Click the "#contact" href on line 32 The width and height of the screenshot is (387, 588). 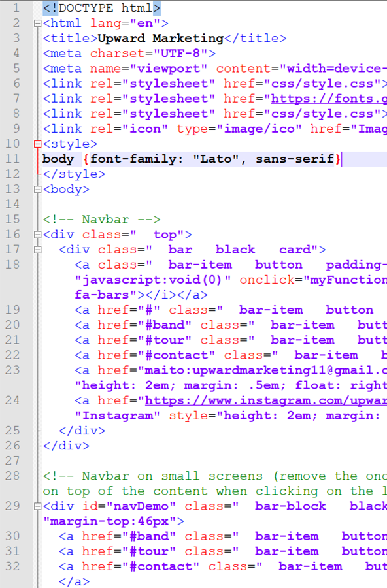tap(161, 566)
